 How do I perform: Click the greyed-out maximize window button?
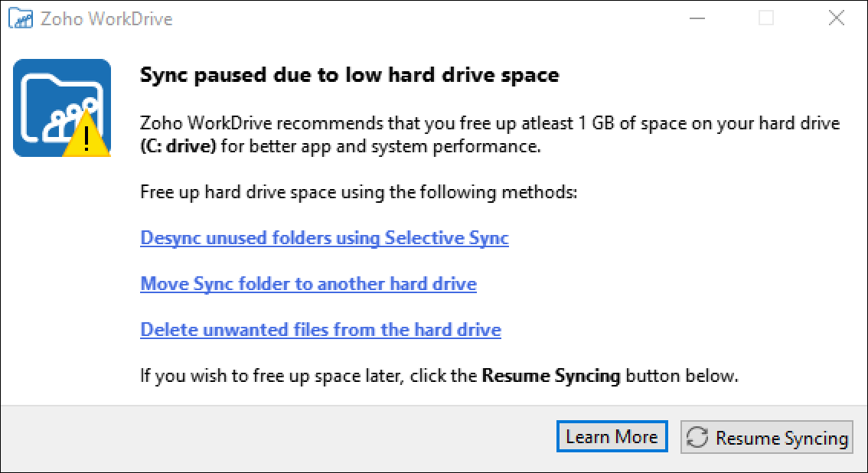tap(765, 18)
